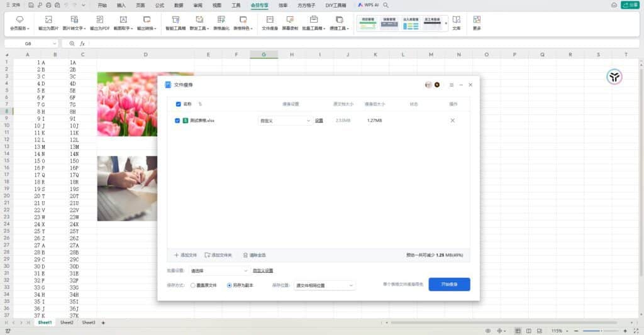
Task: Click the blue 开始瘦身 start button
Action: (449, 284)
